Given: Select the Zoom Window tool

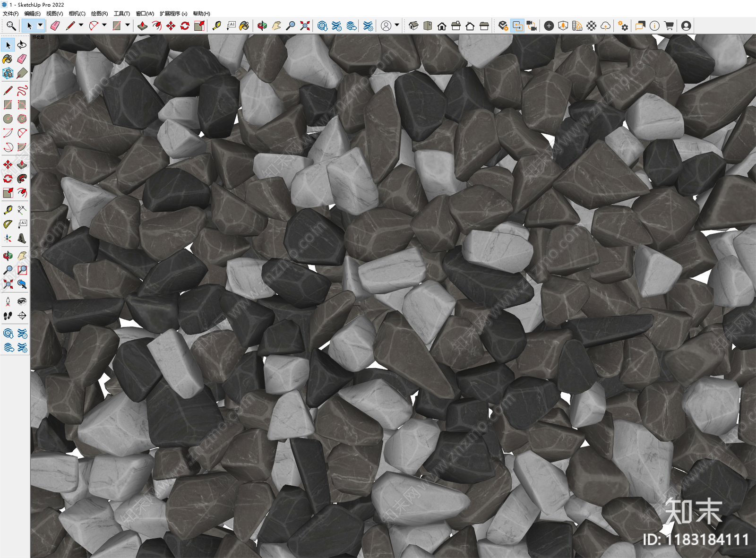Looking at the screenshot, I should tap(22, 270).
